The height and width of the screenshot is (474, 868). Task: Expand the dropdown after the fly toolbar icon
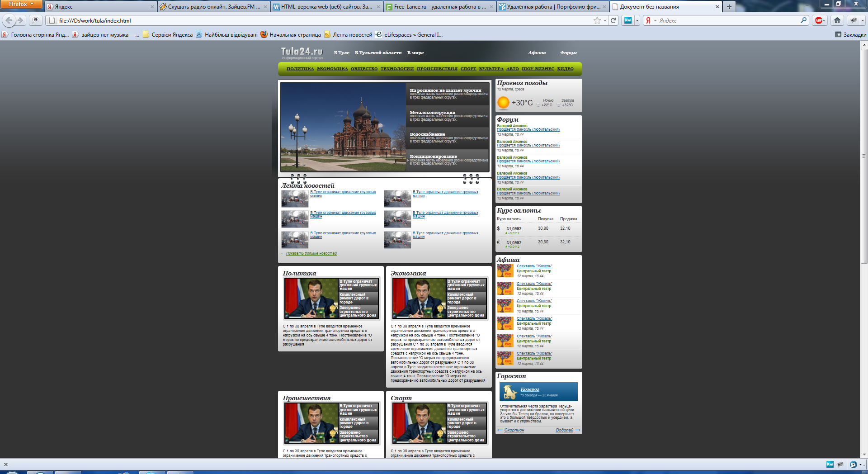[862, 20]
